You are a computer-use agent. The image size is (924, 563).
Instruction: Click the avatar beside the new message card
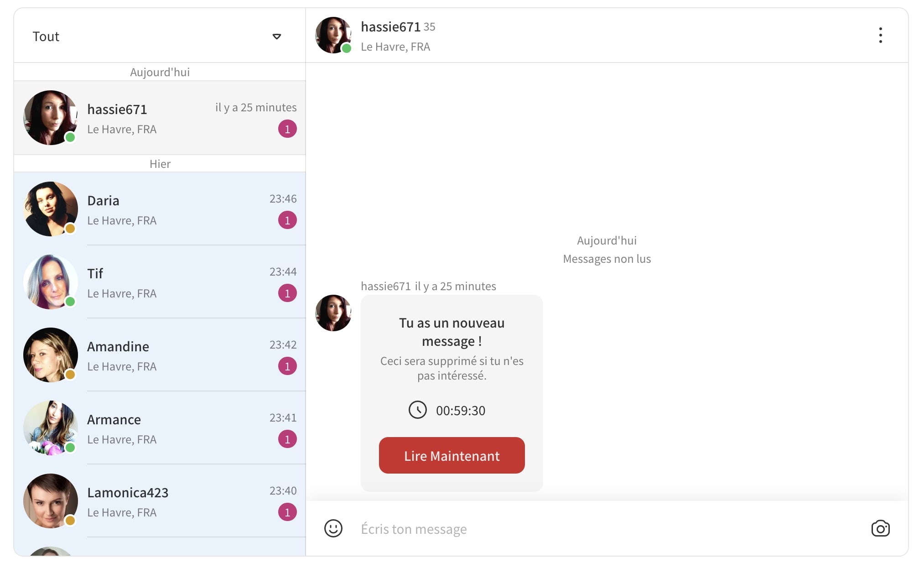[333, 313]
